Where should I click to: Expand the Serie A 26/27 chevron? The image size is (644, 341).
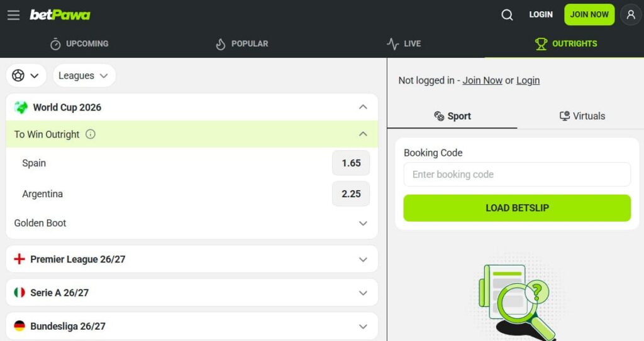pyautogui.click(x=363, y=293)
